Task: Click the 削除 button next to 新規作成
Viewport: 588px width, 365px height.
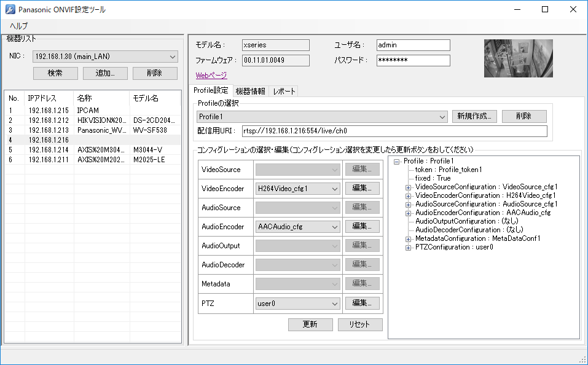Action: 524,116
